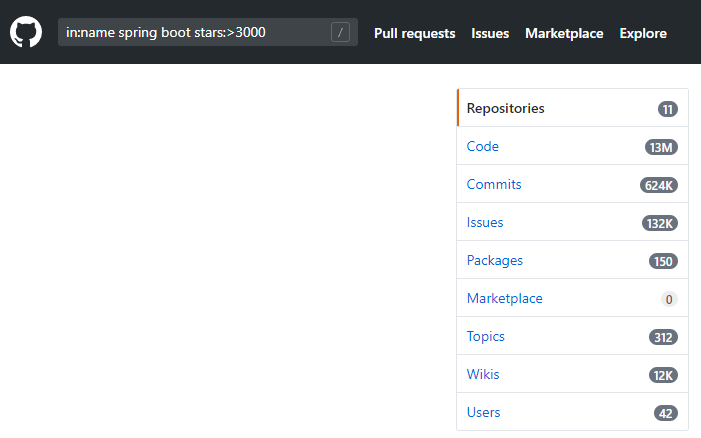Image resolution: width=701 pixels, height=438 pixels.
Task: Click the 42 count badge for Users
Action: coord(666,413)
